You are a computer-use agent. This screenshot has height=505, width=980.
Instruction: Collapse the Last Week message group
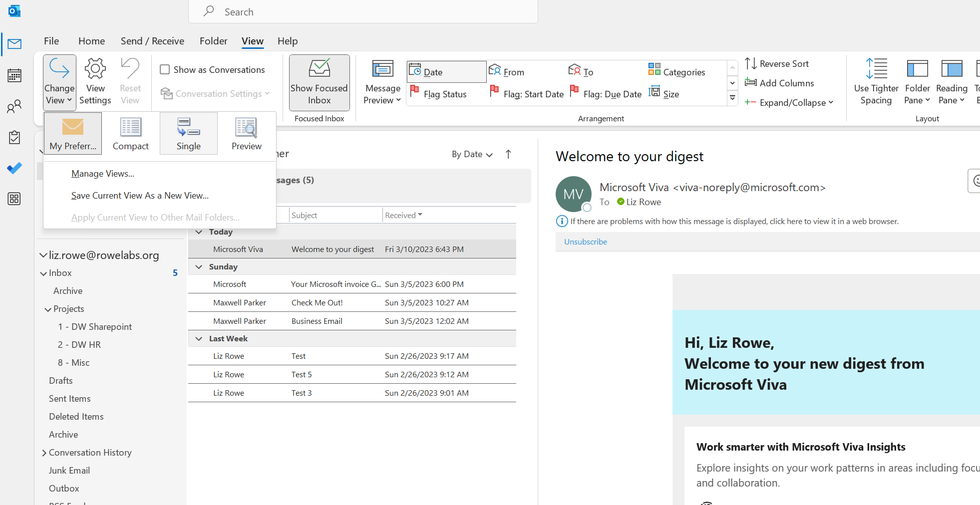point(199,338)
